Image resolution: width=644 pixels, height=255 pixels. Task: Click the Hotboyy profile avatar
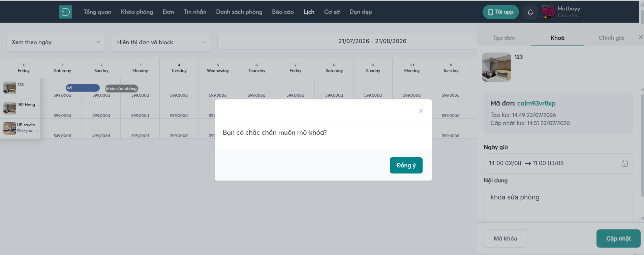548,12
